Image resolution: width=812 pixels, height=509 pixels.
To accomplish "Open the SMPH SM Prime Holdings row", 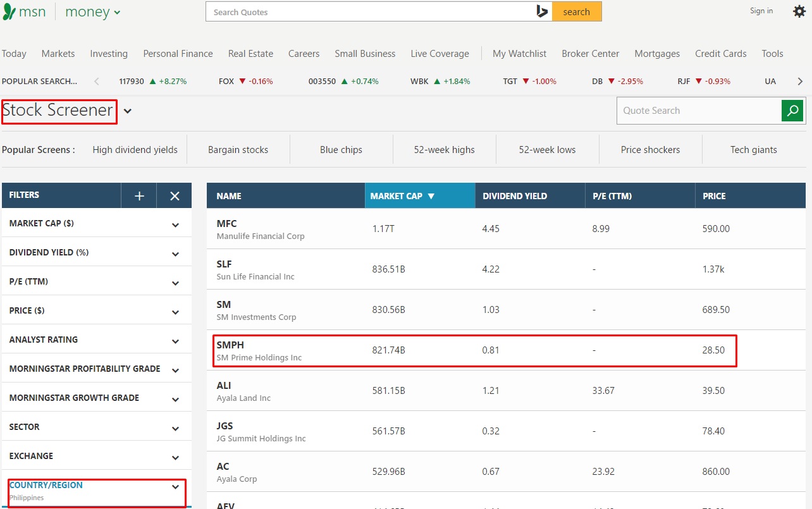I will tap(506, 350).
